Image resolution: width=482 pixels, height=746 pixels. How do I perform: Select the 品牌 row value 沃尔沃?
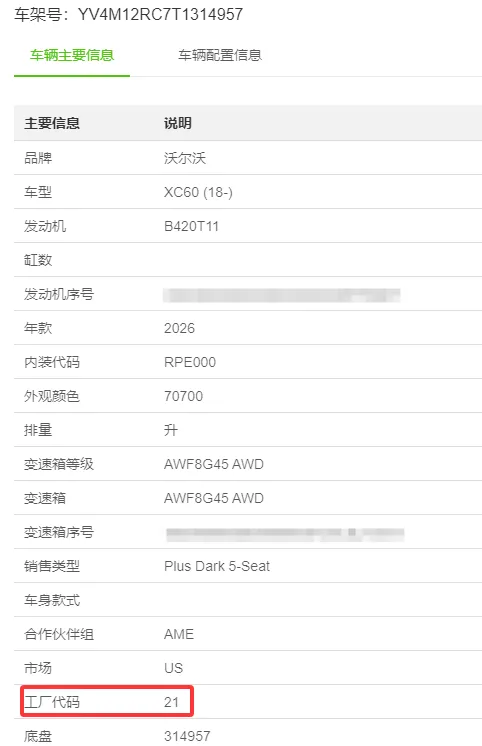185,158
